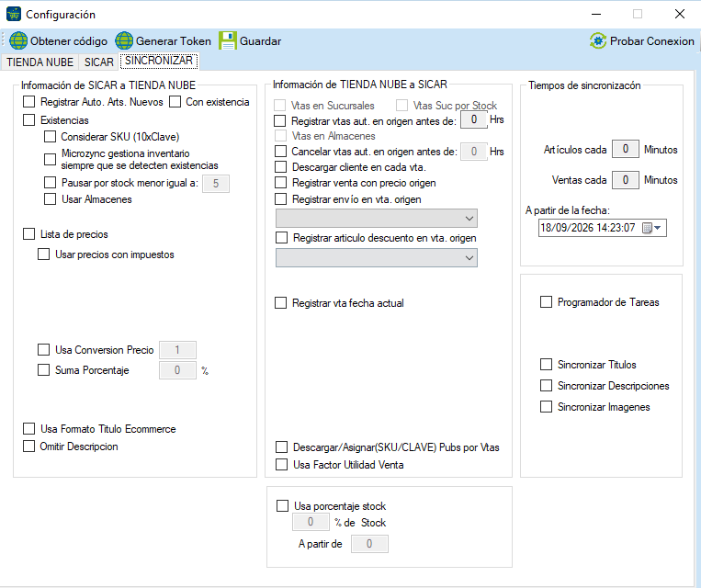Click the Probar Conexion gear icon
This screenshot has width=701, height=588.
[598, 40]
